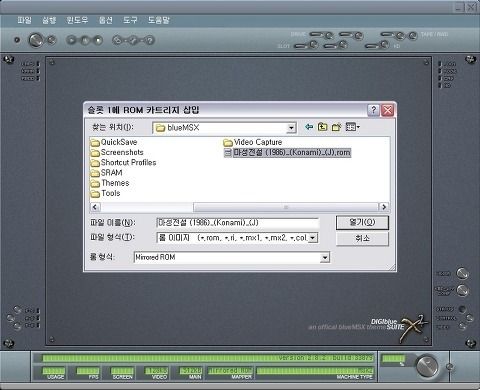This screenshot has height=390, width=480.
Task: Click the first SLOT cartridge knob
Action: point(313,44)
